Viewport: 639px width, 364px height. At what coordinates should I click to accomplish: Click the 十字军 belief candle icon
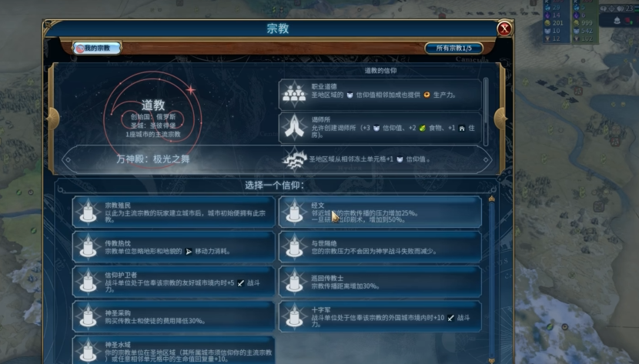pyautogui.click(x=294, y=316)
